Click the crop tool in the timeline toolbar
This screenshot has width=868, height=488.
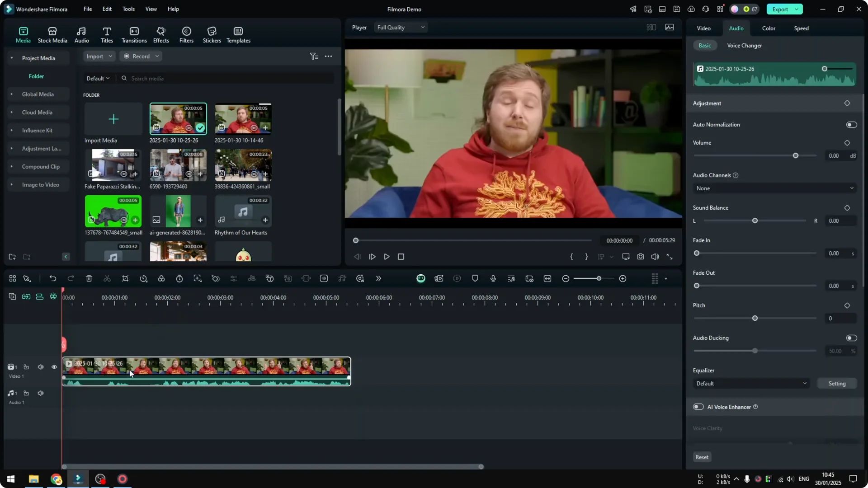point(125,278)
